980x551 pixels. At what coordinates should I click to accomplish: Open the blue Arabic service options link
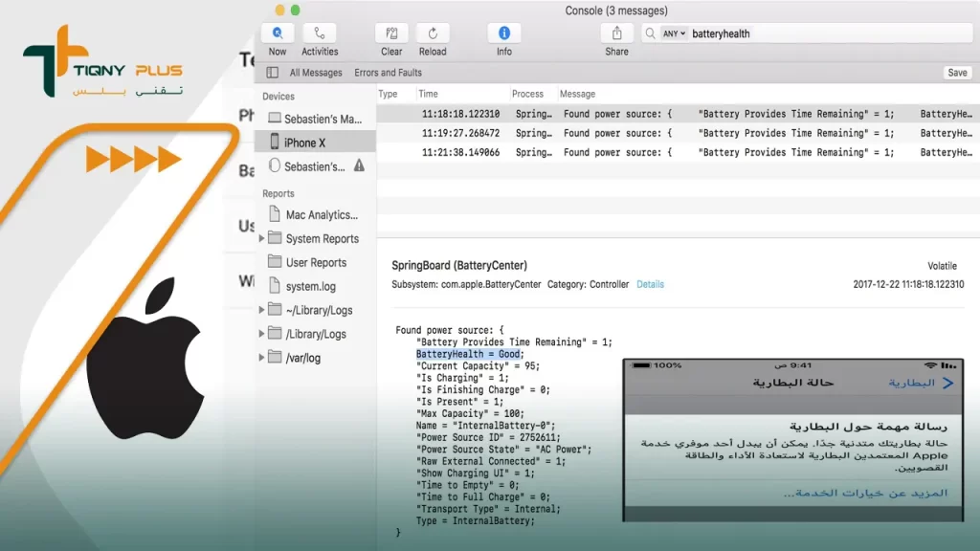pyautogui.click(x=865, y=493)
